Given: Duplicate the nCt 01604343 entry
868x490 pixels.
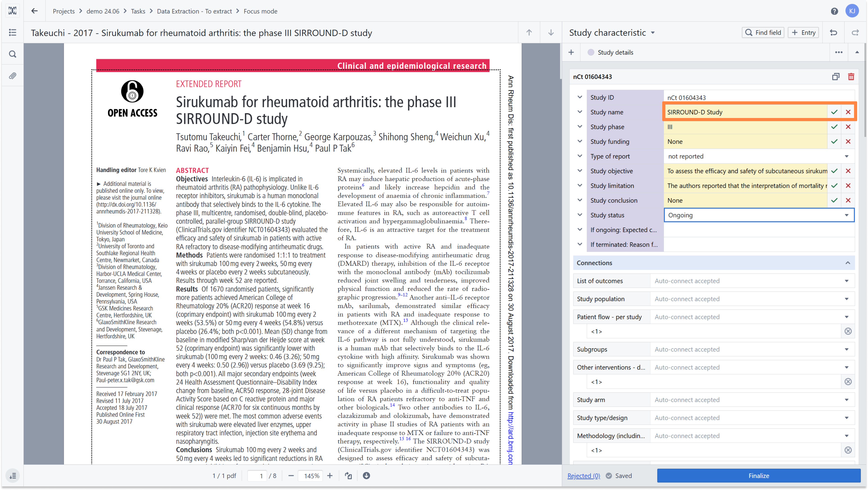Looking at the screenshot, I should tap(835, 77).
